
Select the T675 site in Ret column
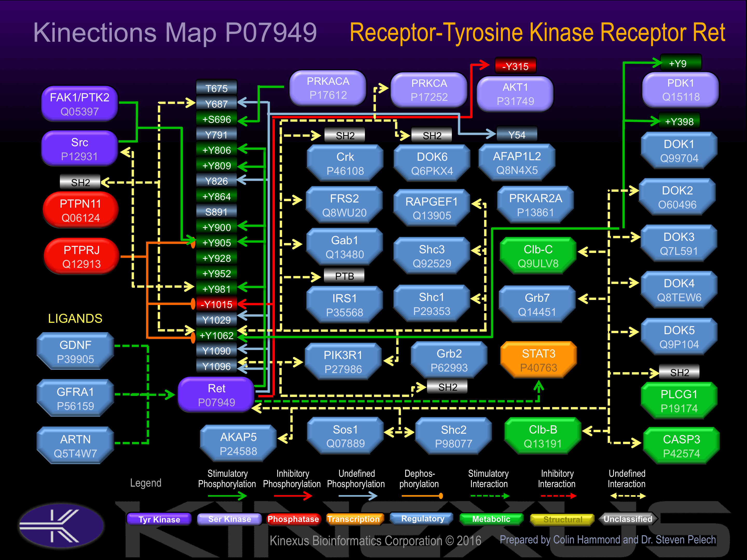217,88
